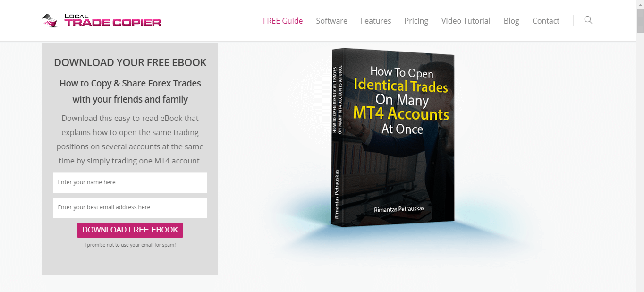Click the spam promise disclaimer text
This screenshot has width=644, height=292.
[x=130, y=245]
